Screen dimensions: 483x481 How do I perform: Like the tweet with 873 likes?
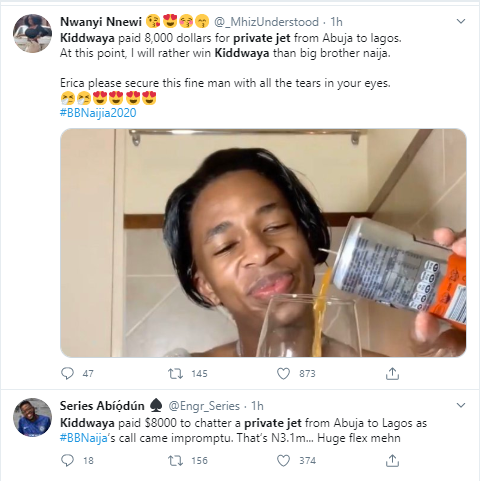point(283,373)
